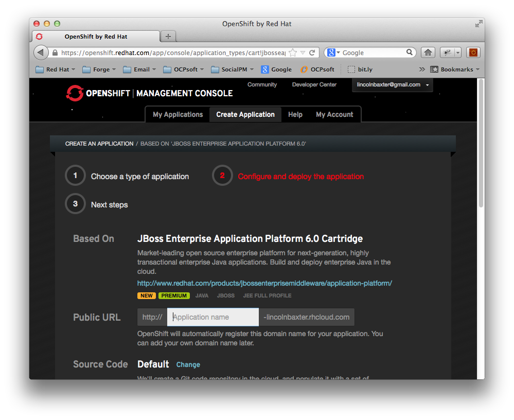The height and width of the screenshot is (420, 514).
Task: Open the Developer Center link
Action: [314, 84]
